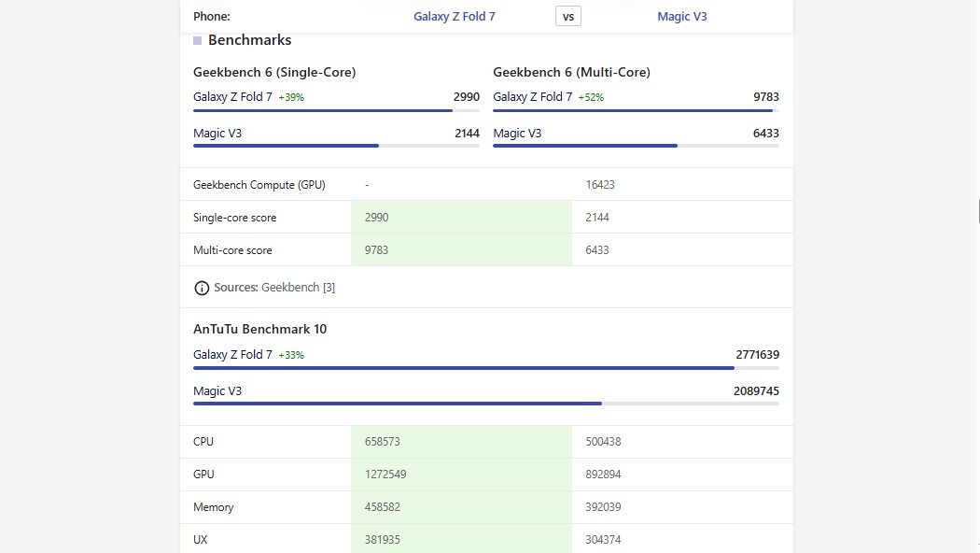Select the Memory score 392039
The height and width of the screenshot is (553, 980).
coord(603,507)
